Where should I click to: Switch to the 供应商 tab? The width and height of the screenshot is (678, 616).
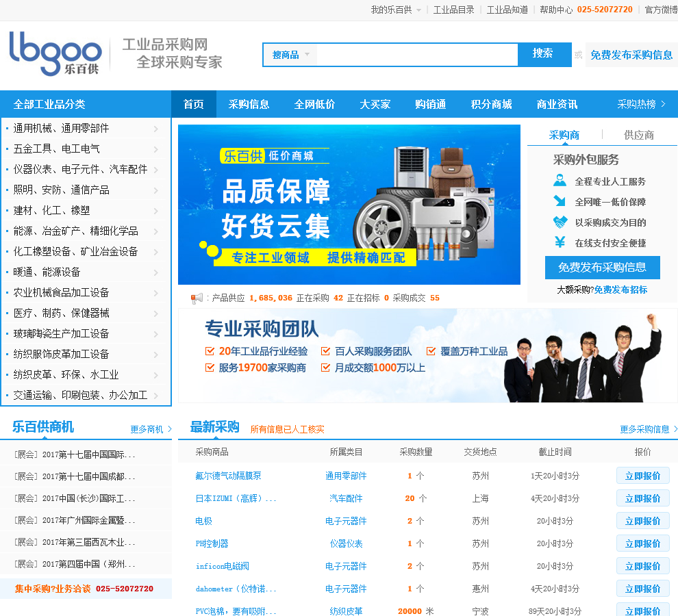click(639, 136)
